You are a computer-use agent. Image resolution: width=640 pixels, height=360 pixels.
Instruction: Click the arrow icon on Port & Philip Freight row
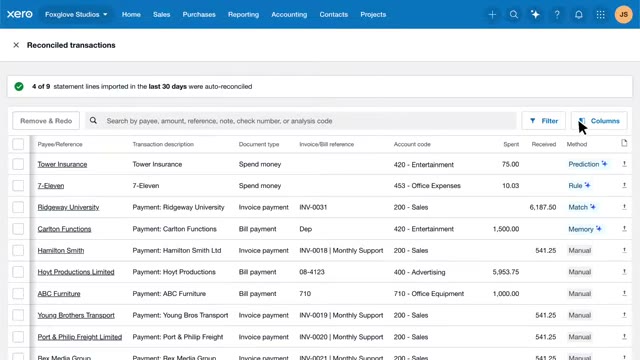click(x=624, y=337)
